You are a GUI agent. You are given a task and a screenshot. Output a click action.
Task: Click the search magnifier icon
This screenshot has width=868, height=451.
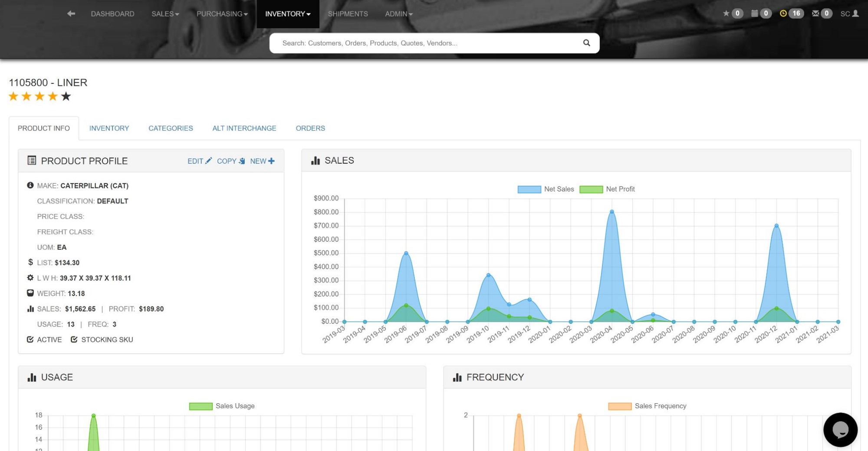point(586,43)
